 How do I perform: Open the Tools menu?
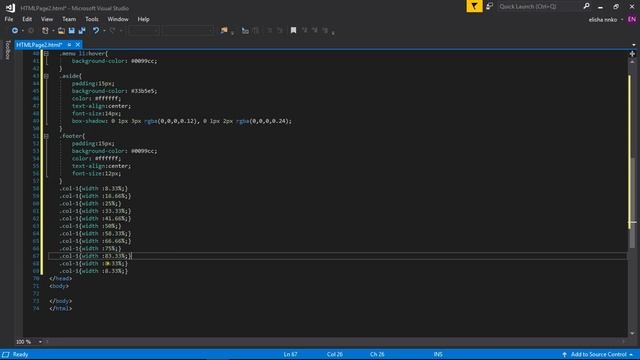[91, 19]
